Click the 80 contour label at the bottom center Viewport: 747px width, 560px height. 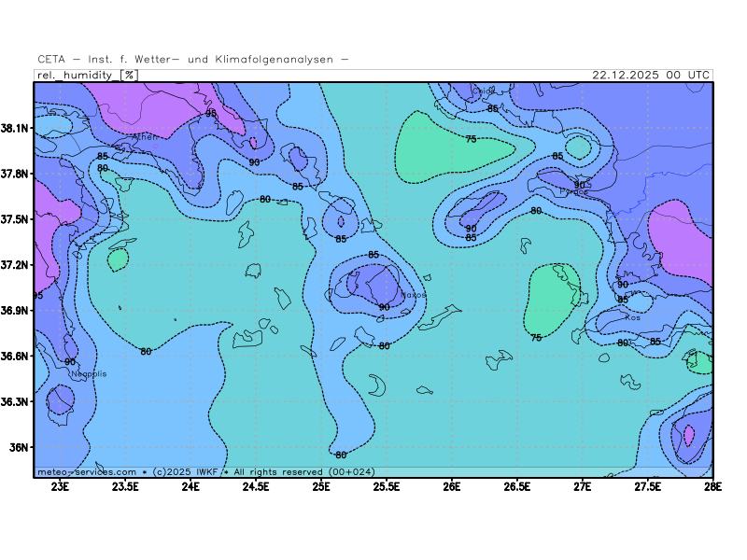[341, 455]
